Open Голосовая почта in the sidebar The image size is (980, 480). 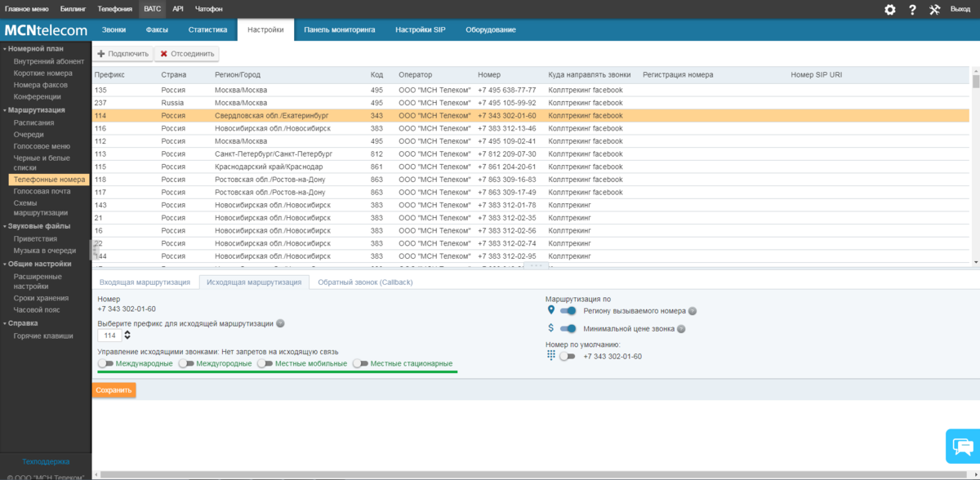tap(42, 190)
